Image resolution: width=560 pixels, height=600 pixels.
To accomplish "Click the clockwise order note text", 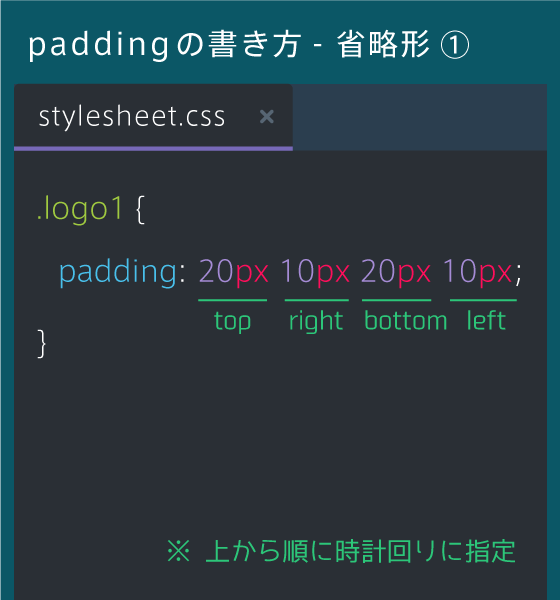I will click(x=361, y=551).
